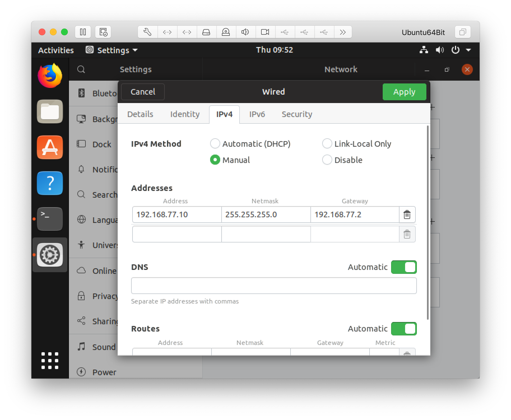Show Applications grid in dock
Image resolution: width=511 pixels, height=420 pixels.
[50, 361]
